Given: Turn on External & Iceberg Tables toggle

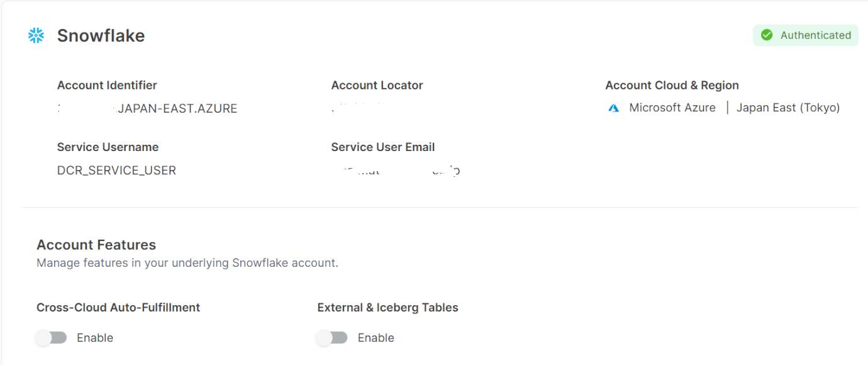Looking at the screenshot, I should pos(332,338).
